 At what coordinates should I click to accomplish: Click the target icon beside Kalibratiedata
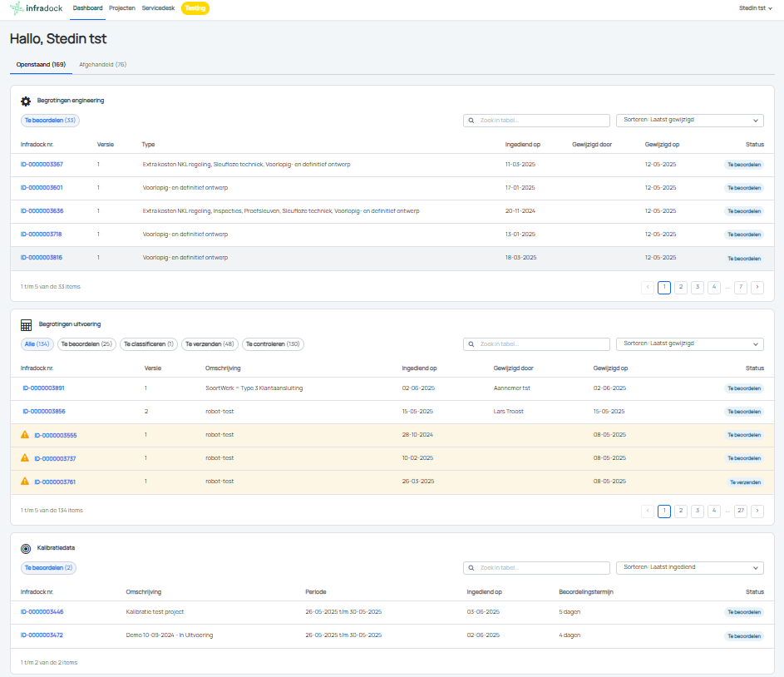(26, 548)
